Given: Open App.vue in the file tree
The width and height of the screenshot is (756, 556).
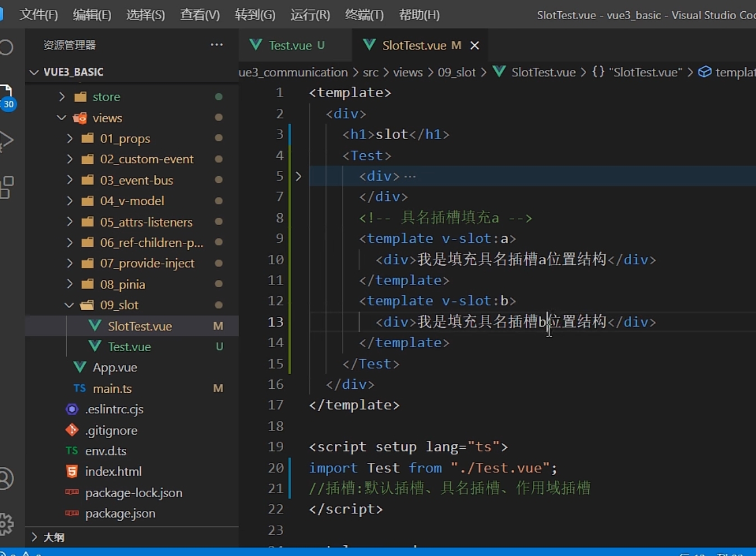Looking at the screenshot, I should pyautogui.click(x=132, y=367).
